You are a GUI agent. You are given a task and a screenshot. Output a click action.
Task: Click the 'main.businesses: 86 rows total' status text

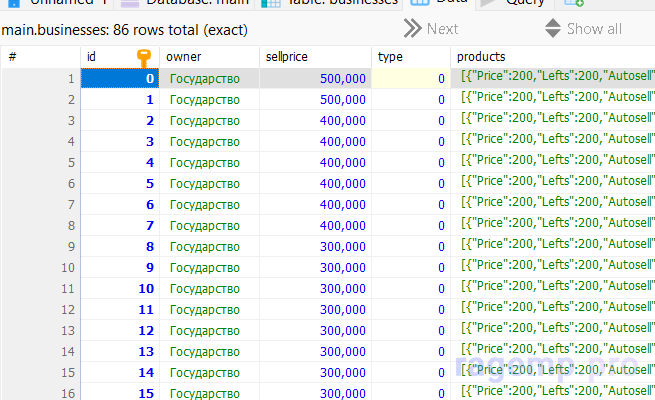click(x=124, y=30)
